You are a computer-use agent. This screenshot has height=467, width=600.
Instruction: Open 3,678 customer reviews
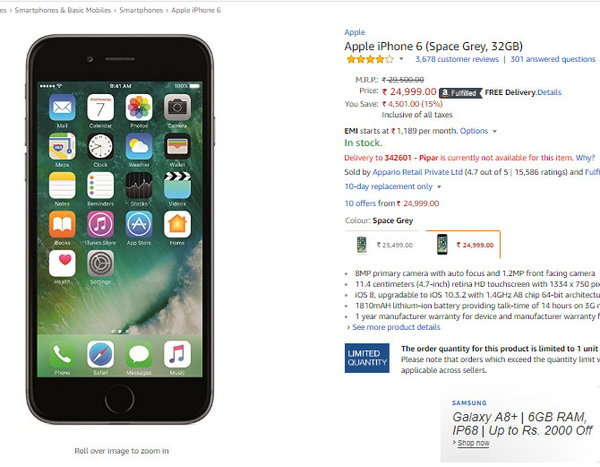[x=457, y=59]
